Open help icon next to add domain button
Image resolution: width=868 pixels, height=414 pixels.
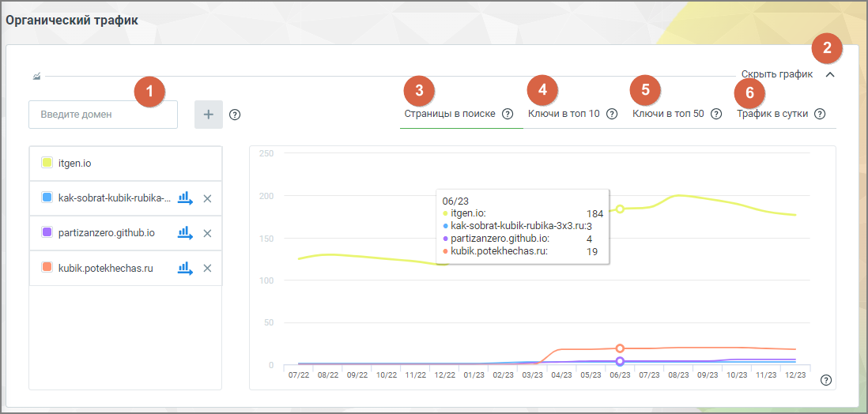(235, 115)
